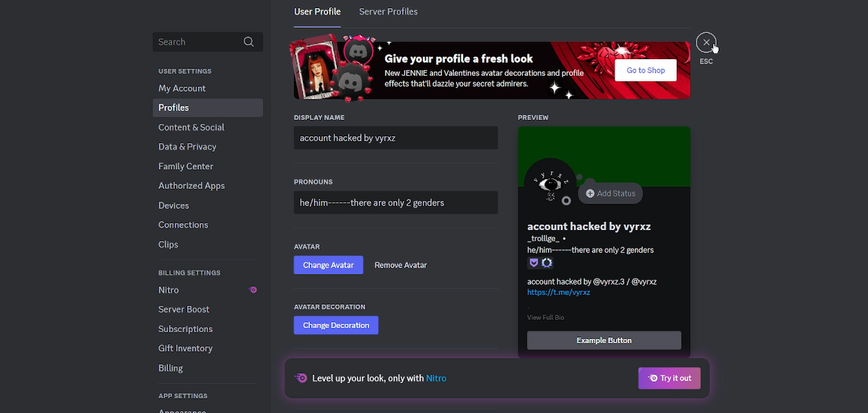Image resolution: width=868 pixels, height=413 pixels.
Task: Click the offline status indicator on avatar
Action: tap(566, 201)
